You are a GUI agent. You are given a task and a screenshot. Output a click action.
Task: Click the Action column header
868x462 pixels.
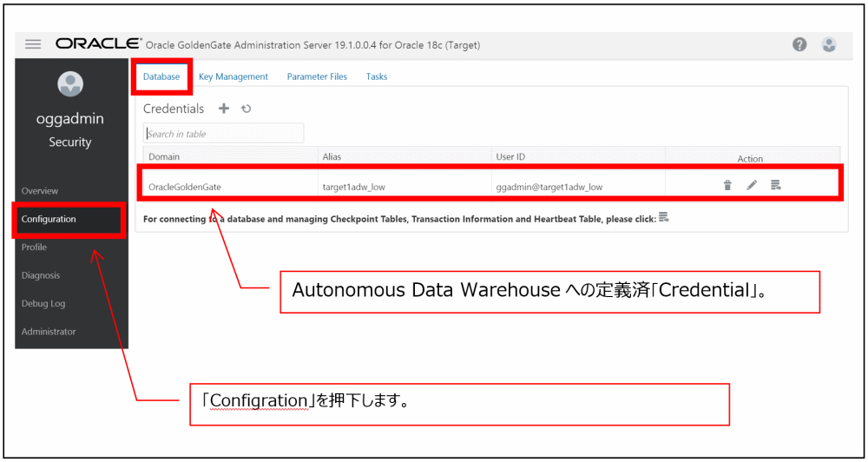tap(750, 158)
